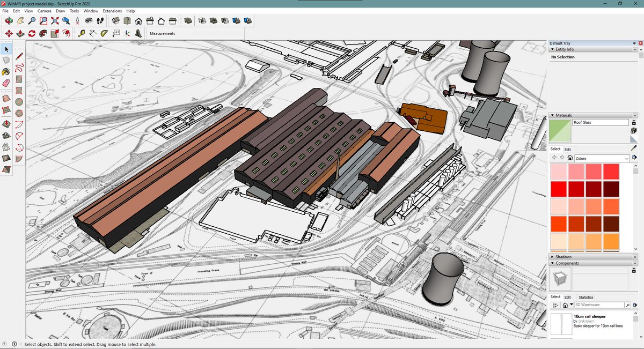The image size is (644, 349).
Task: Click the material eyedropper sample icon
Action: coord(634,147)
